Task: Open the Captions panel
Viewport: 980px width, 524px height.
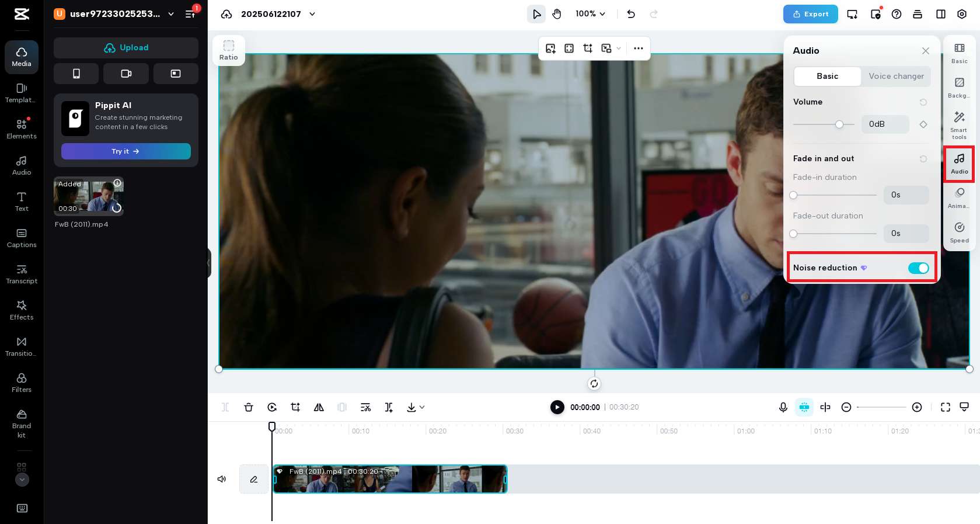Action: point(22,238)
